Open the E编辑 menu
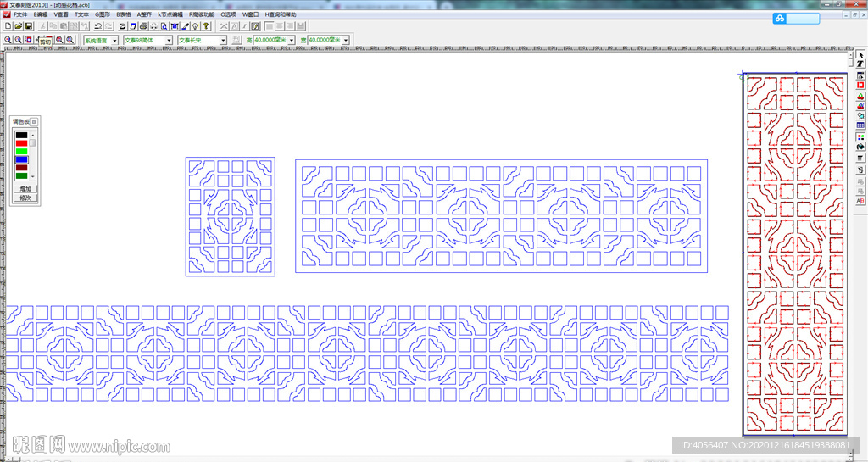 (41, 14)
